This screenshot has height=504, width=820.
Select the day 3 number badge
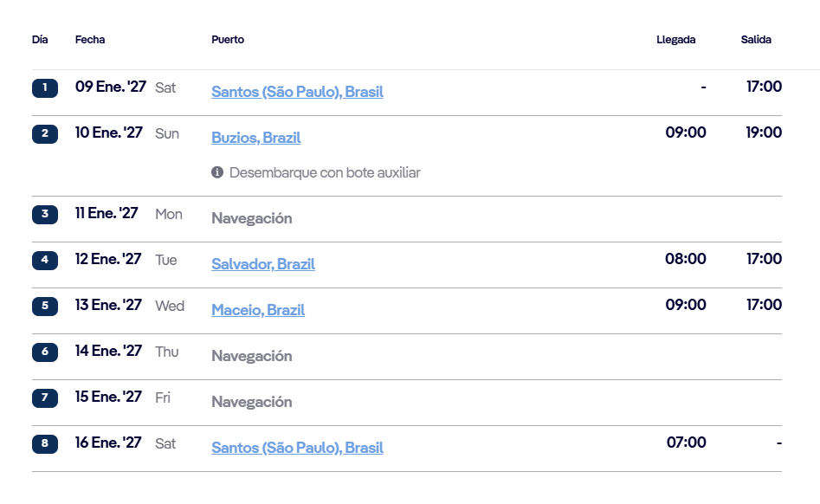pos(45,214)
